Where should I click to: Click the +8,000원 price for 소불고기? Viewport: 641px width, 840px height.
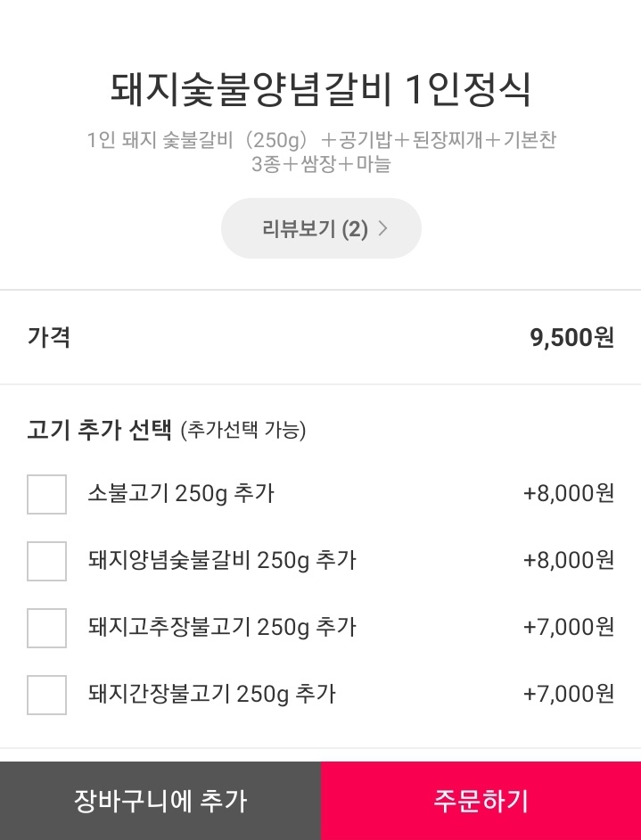click(x=568, y=493)
